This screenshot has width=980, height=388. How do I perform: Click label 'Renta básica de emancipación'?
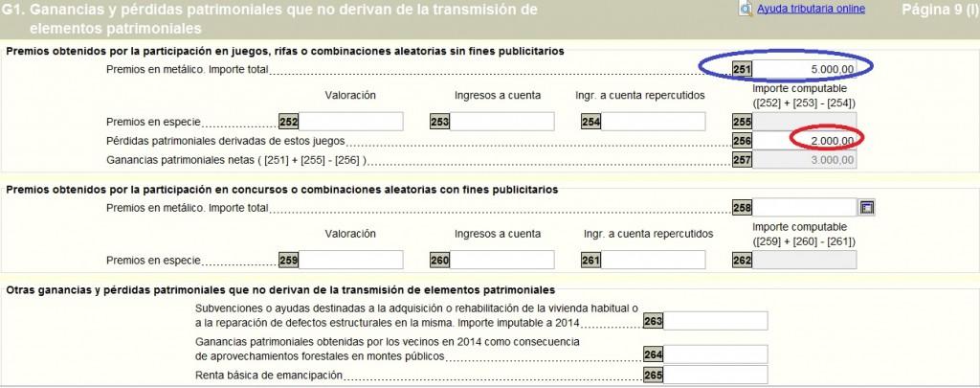269,376
